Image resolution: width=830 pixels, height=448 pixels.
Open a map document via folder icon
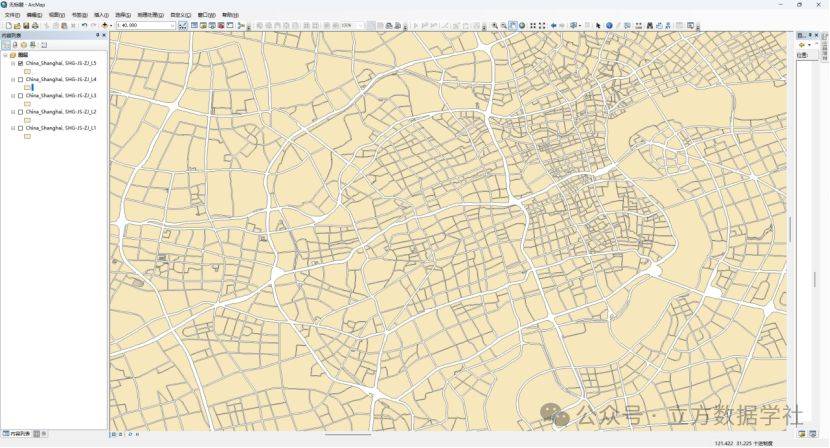tap(17, 25)
